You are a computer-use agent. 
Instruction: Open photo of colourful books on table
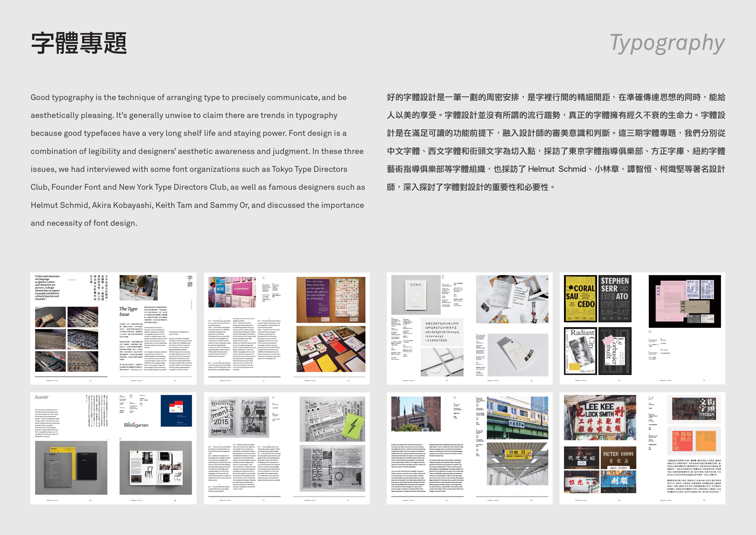tap(331, 349)
